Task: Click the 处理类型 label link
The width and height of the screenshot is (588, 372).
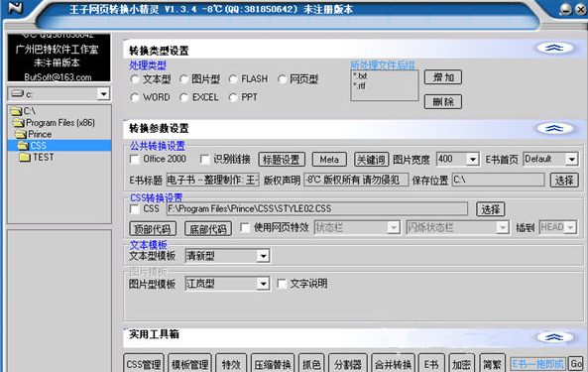Action: point(148,65)
